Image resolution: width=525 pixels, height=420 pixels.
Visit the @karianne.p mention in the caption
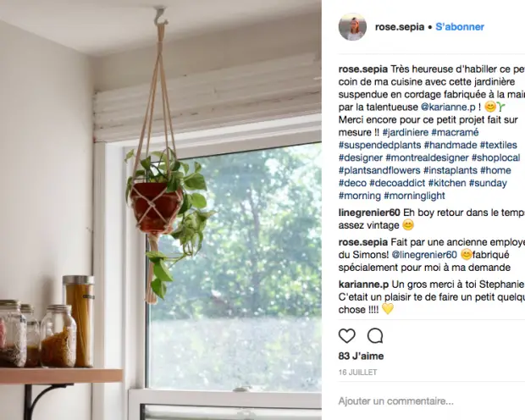tap(448, 108)
